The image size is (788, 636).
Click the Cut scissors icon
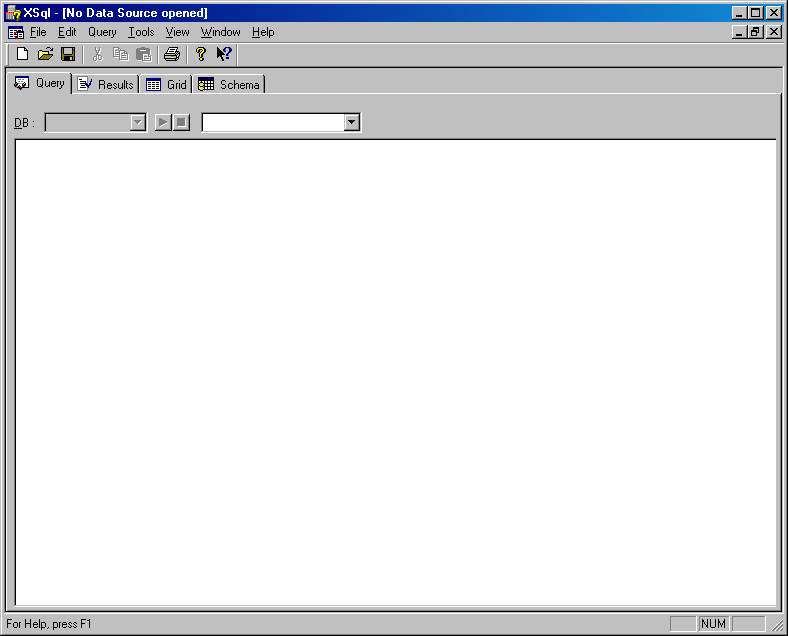97,54
